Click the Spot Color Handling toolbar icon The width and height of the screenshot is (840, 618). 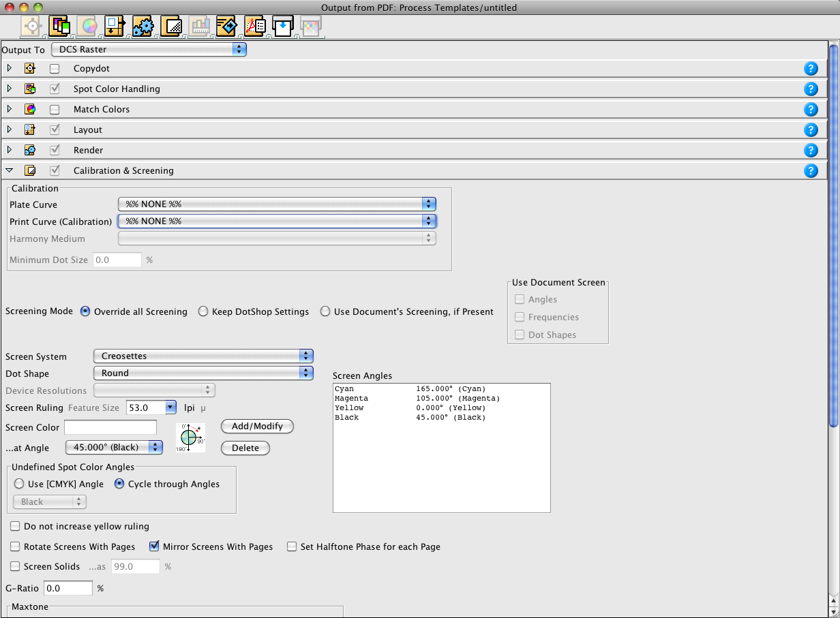pos(61,27)
